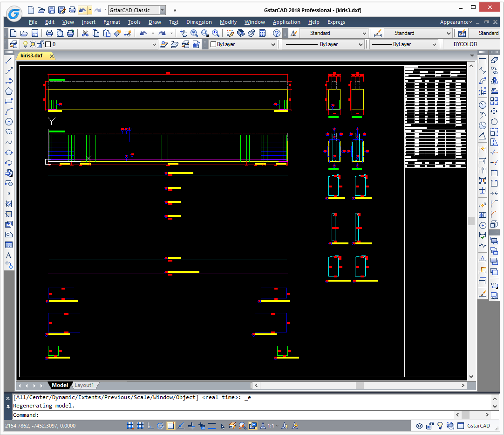The height and width of the screenshot is (435, 504).
Task: Click the Zoom Window icon
Action: tap(205, 33)
